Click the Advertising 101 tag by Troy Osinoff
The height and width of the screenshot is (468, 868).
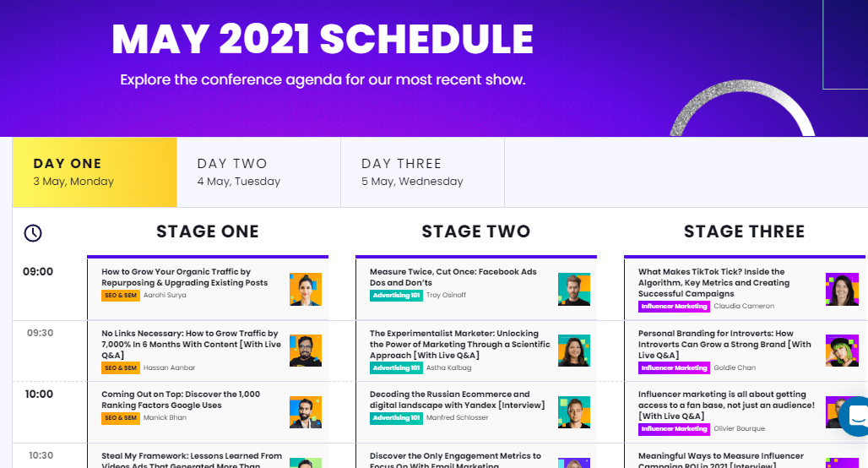click(396, 295)
